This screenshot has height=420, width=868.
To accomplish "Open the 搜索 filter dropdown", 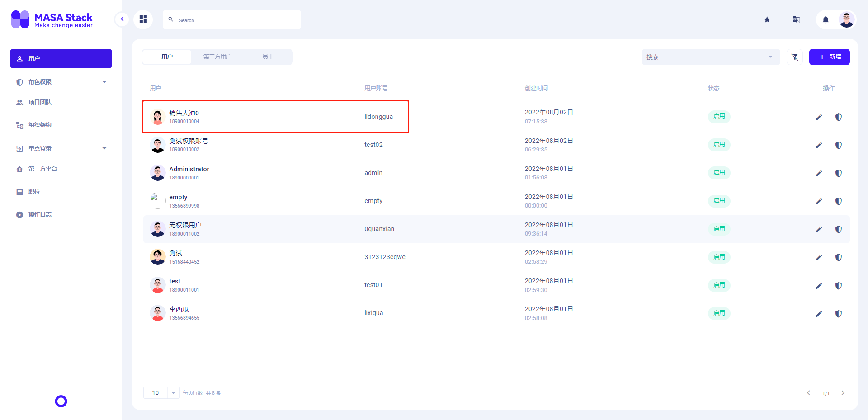I will 710,57.
